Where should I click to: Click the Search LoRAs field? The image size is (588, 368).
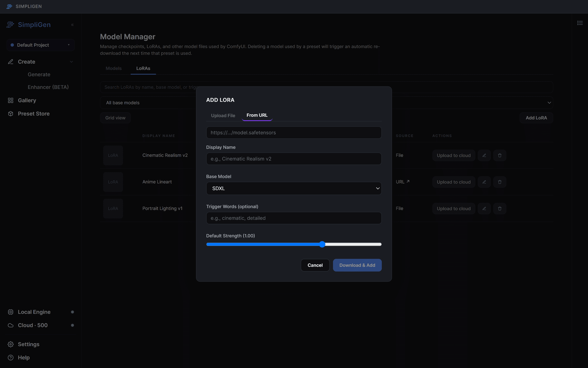click(x=326, y=87)
